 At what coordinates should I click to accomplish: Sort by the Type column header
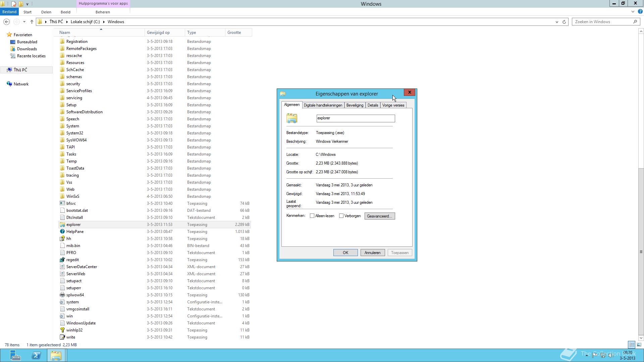[205, 33]
